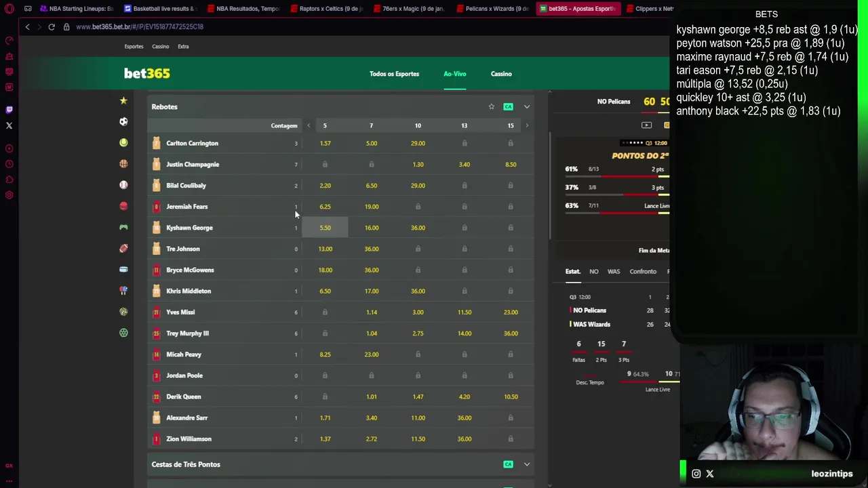Select the basketball sport icon

click(123, 164)
